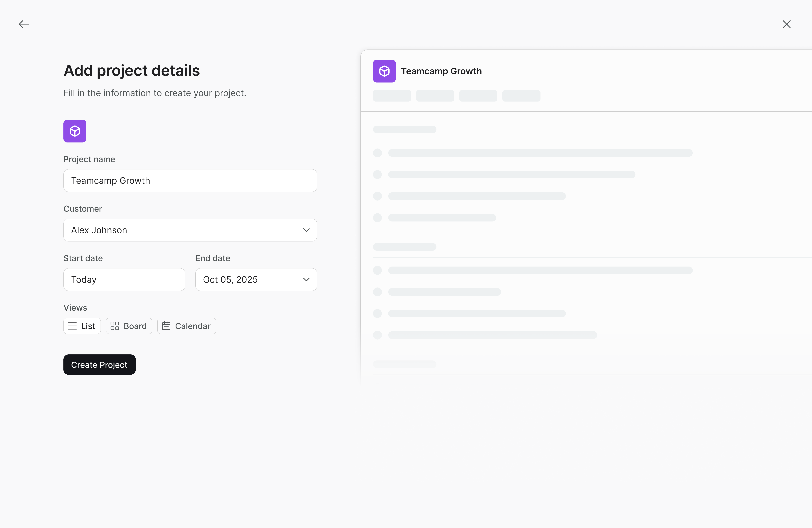The height and width of the screenshot is (528, 812).
Task: Click the Start date Today field
Action: (x=124, y=280)
